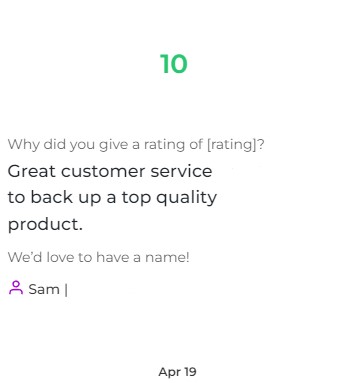Click the word 'product.' in the response

pyautogui.click(x=45, y=224)
